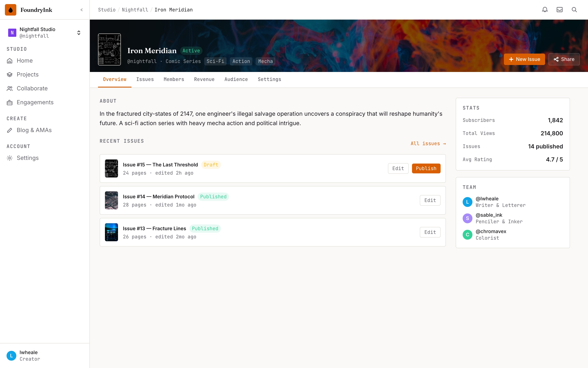The image size is (588, 368).
Task: Click the @chromavex team member name
Action: (x=491, y=231)
